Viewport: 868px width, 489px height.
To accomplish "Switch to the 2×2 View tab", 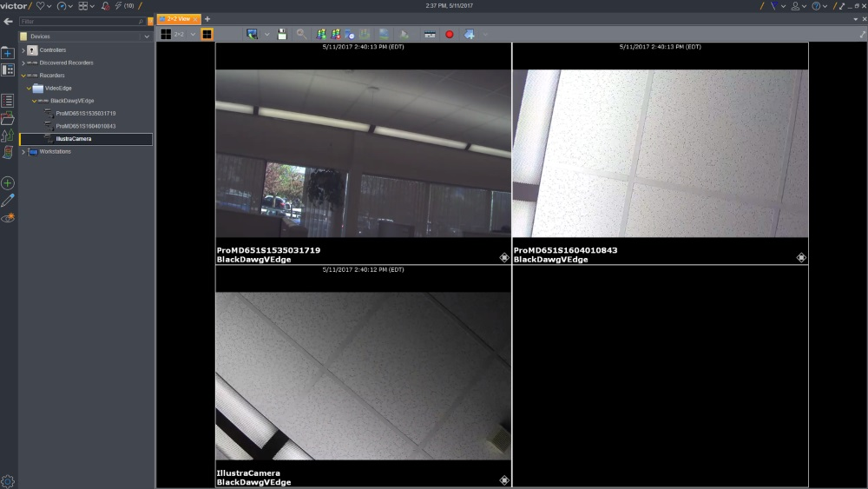I will coord(177,18).
